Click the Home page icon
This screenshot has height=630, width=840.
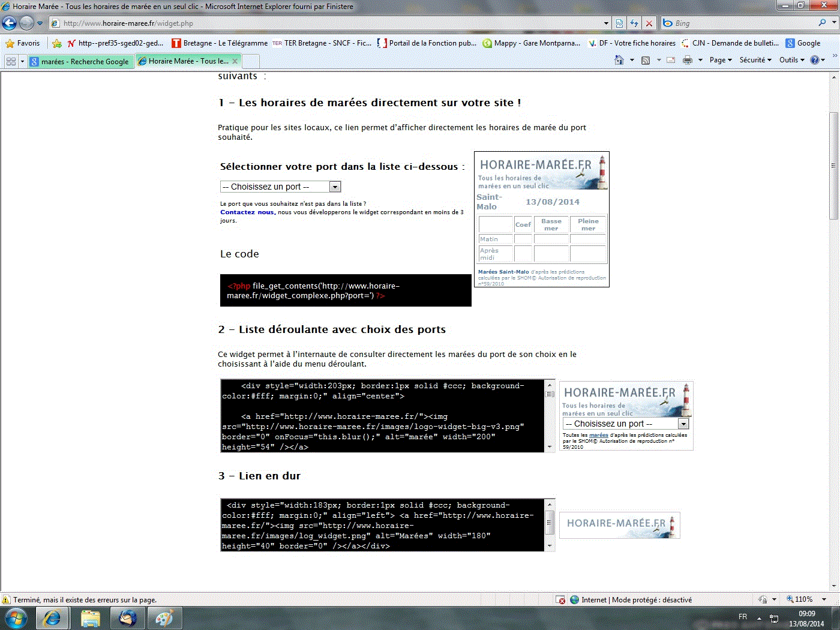[x=619, y=60]
